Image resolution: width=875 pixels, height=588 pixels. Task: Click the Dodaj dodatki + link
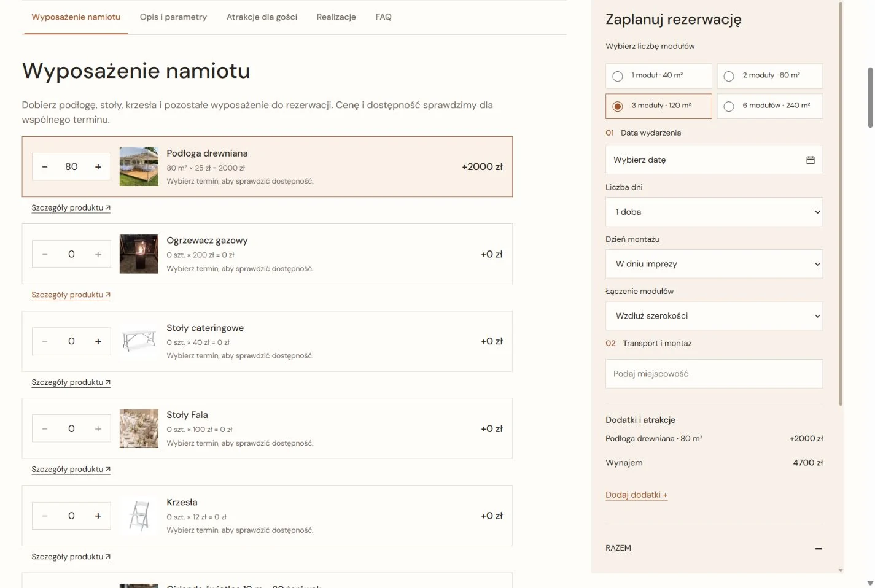click(x=637, y=495)
